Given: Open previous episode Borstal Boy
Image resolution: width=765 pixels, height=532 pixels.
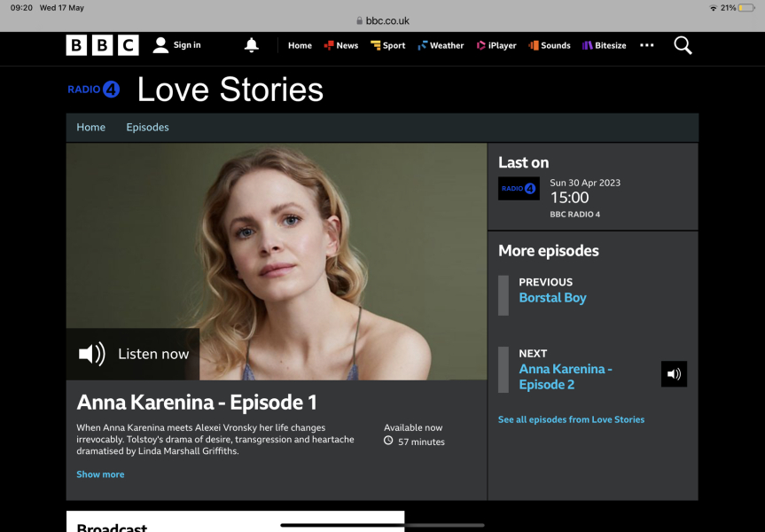Looking at the screenshot, I should [x=552, y=298].
